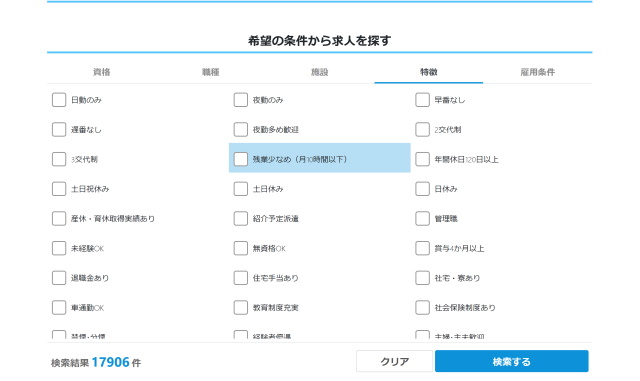Tick the 社宅・寮あり checkbox
Viewport: 640px width, 381px height.
422,278
